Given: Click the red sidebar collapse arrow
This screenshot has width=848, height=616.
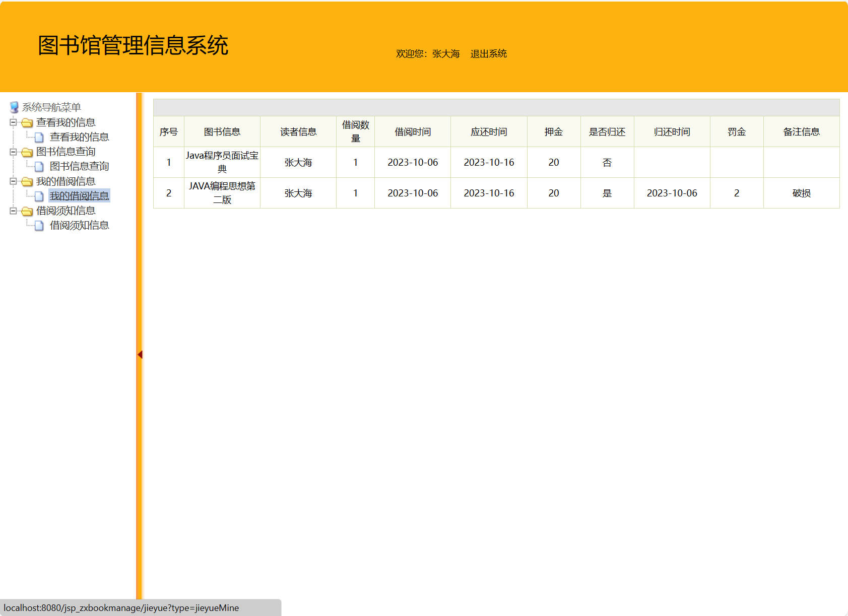Looking at the screenshot, I should [x=140, y=354].
